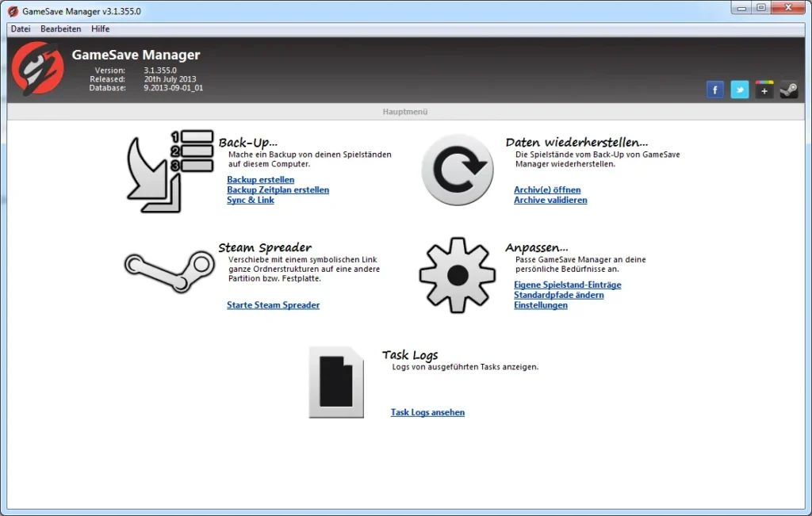This screenshot has height=516, width=812.
Task: Click the Facebook icon in header
Action: [714, 90]
